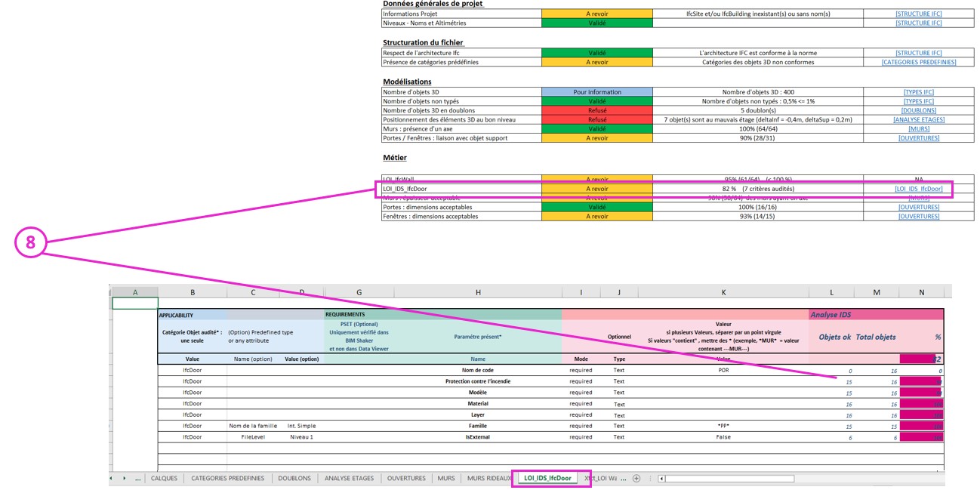Select column header H in spreadsheet
The height and width of the screenshot is (490, 980).
[x=478, y=292]
